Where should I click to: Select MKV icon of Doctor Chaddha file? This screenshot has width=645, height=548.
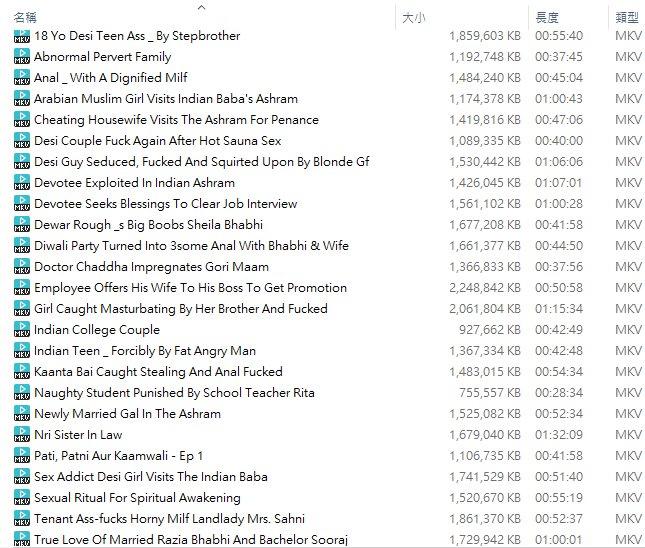point(22,267)
